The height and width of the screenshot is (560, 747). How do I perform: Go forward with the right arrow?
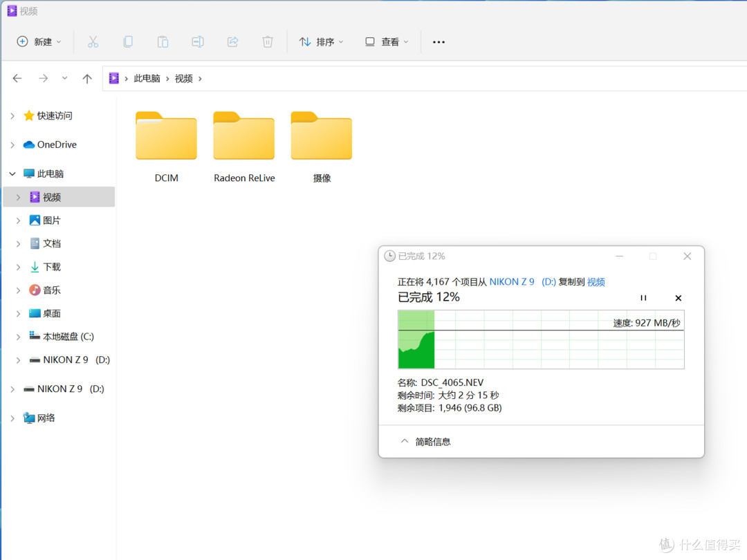click(x=44, y=78)
